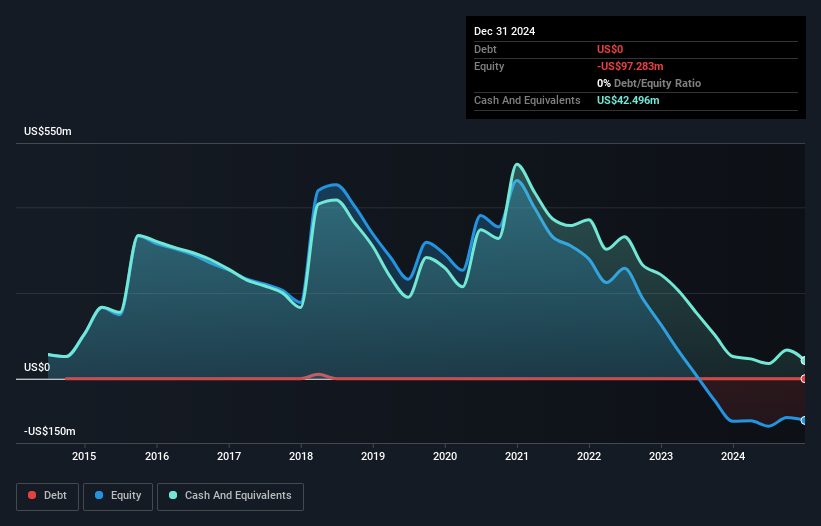Viewport: 821px width, 526px height.
Task: Click the 2020 x-axis label
Action: click(x=445, y=456)
